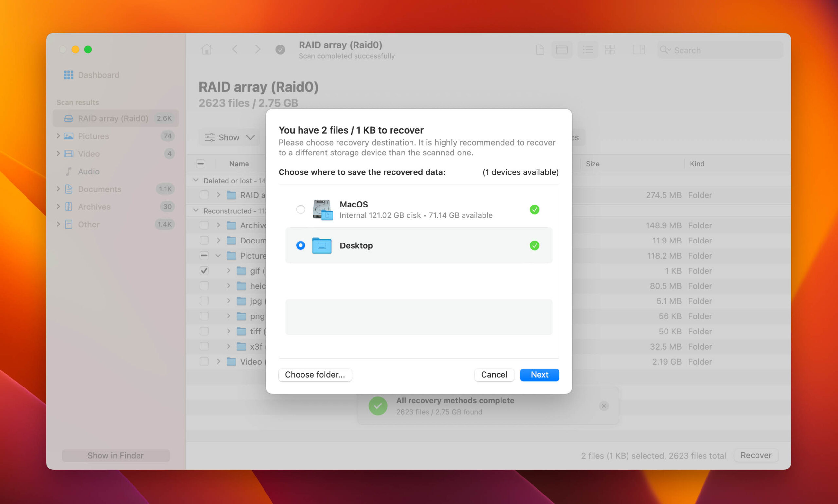The height and width of the screenshot is (504, 838).
Task: Toggle the preview side panel icon
Action: pyautogui.click(x=639, y=50)
